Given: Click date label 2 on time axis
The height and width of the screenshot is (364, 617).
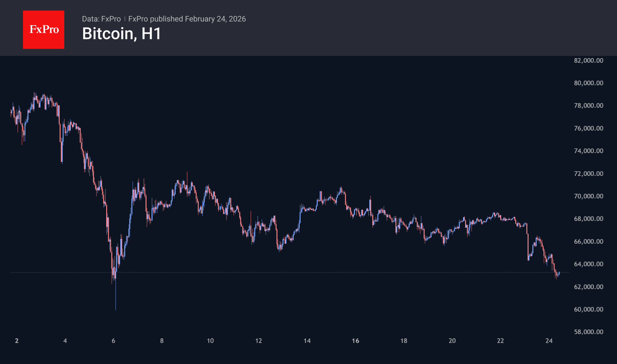Looking at the screenshot, I should 17,341.
